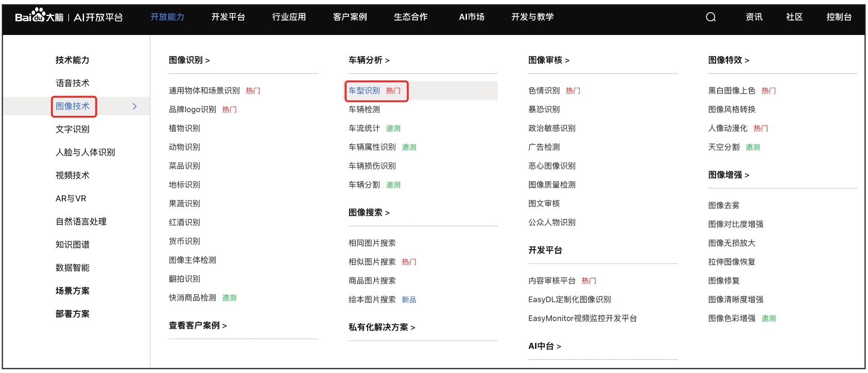
Task: Select 语音技术 in the sidebar
Action: tap(73, 83)
